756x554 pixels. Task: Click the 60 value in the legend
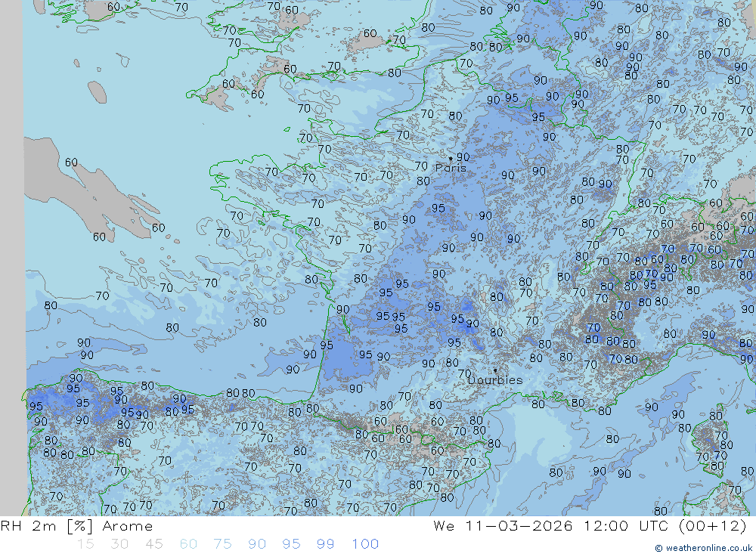tap(188, 544)
